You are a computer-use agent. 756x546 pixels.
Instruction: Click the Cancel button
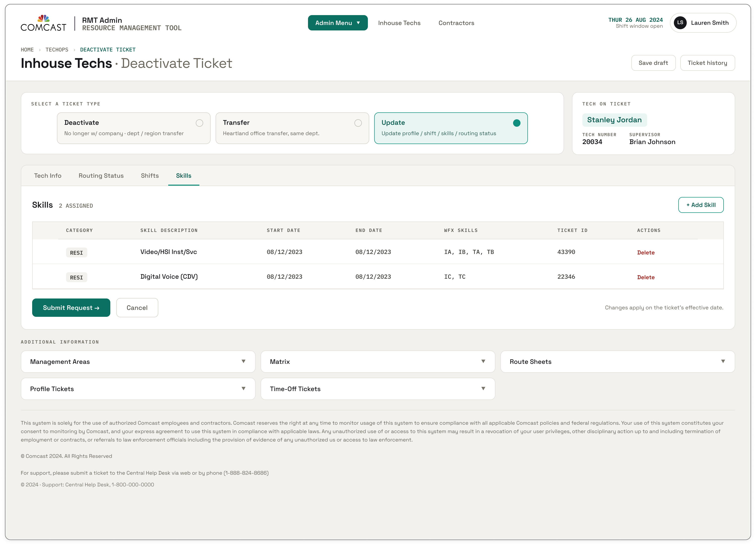pos(137,307)
